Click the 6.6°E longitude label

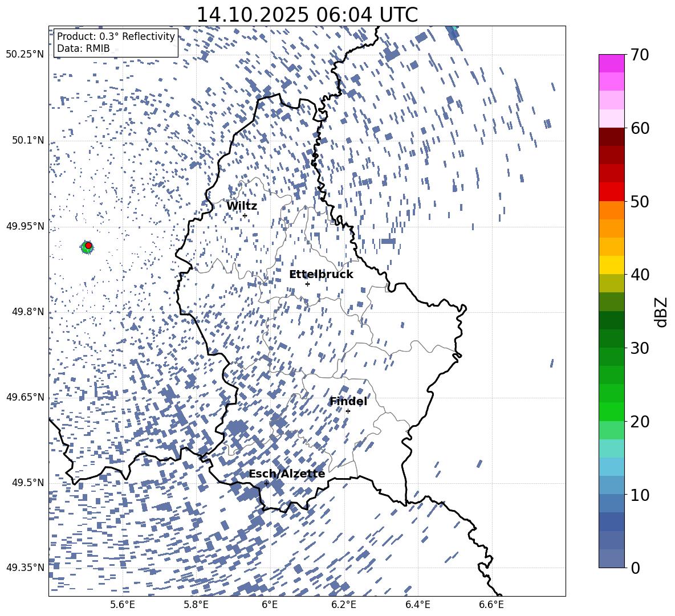pos(491,605)
